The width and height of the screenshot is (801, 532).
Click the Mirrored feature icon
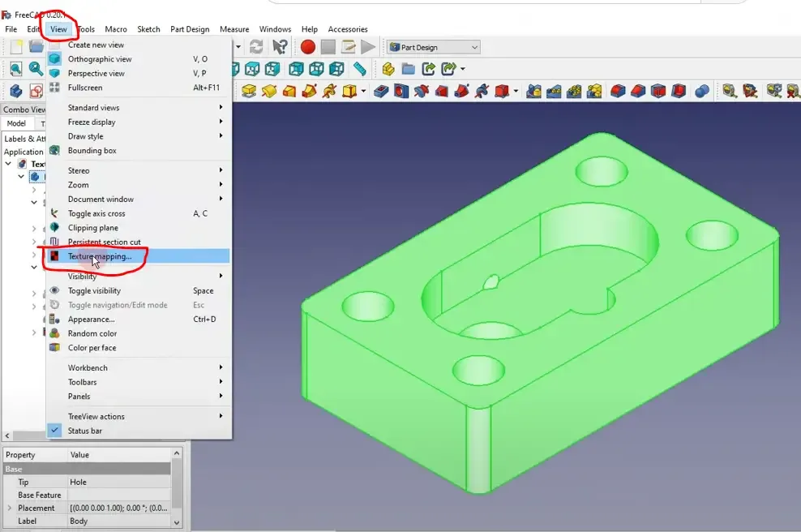pyautogui.click(x=533, y=92)
